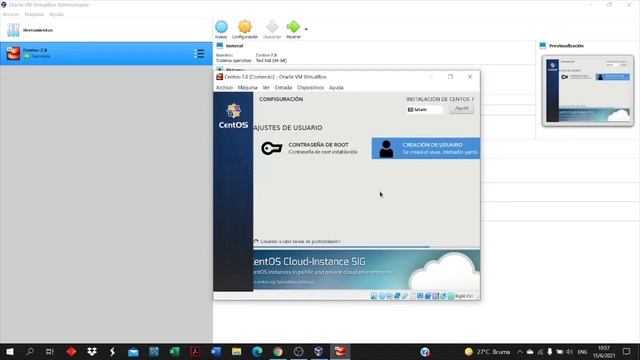Open Archivo menu in VirtualBox Administrador
Image resolution: width=640 pixels, height=360 pixels.
pos(11,14)
